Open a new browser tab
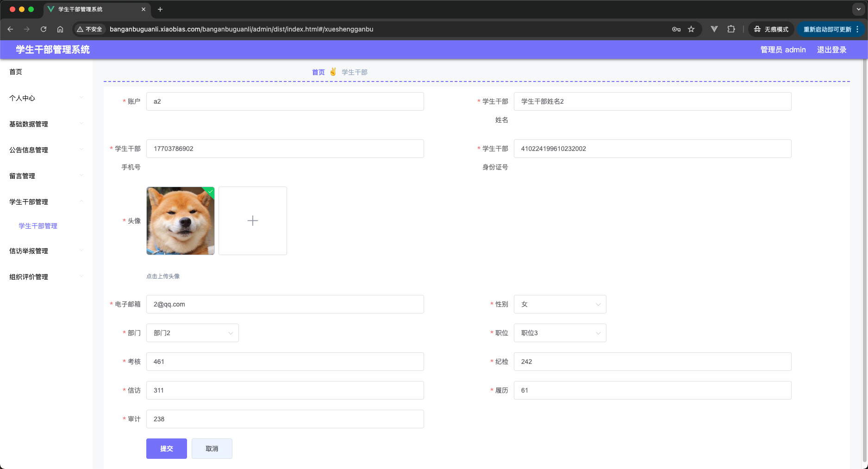Screen dimensions: 868x469 (160, 9)
